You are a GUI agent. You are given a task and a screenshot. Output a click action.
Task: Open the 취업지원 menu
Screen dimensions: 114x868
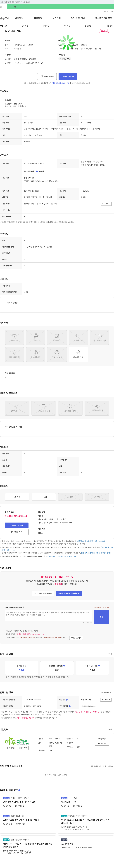38,18
